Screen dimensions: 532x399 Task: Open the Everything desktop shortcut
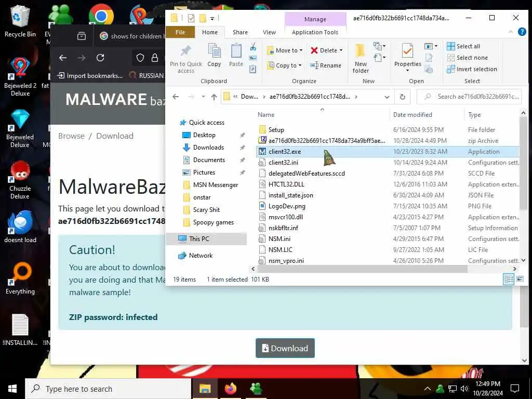click(x=20, y=278)
